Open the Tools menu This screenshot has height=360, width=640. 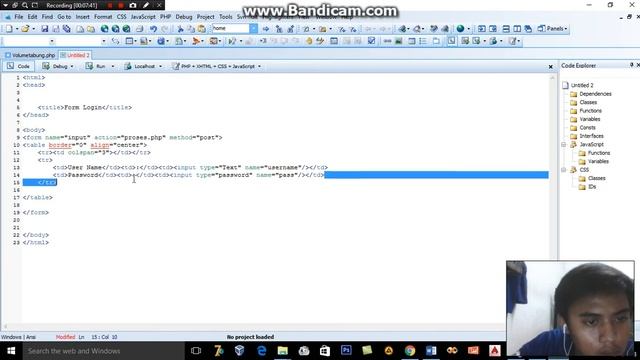tap(225, 17)
